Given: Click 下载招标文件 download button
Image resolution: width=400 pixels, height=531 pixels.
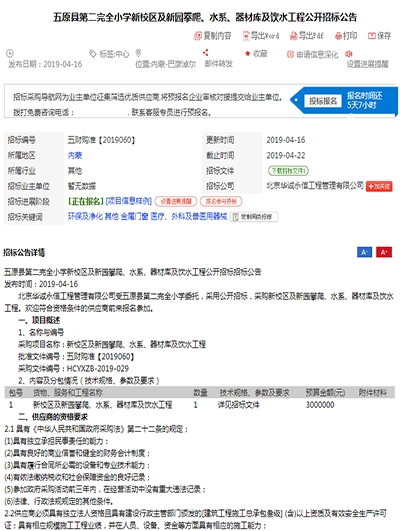Looking at the screenshot, I should click(x=288, y=170).
